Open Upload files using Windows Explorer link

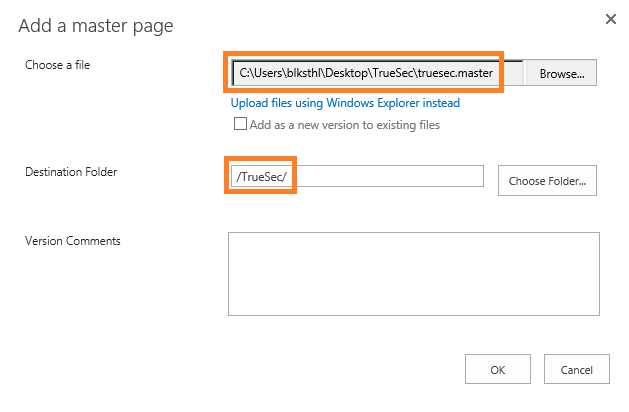[345, 103]
